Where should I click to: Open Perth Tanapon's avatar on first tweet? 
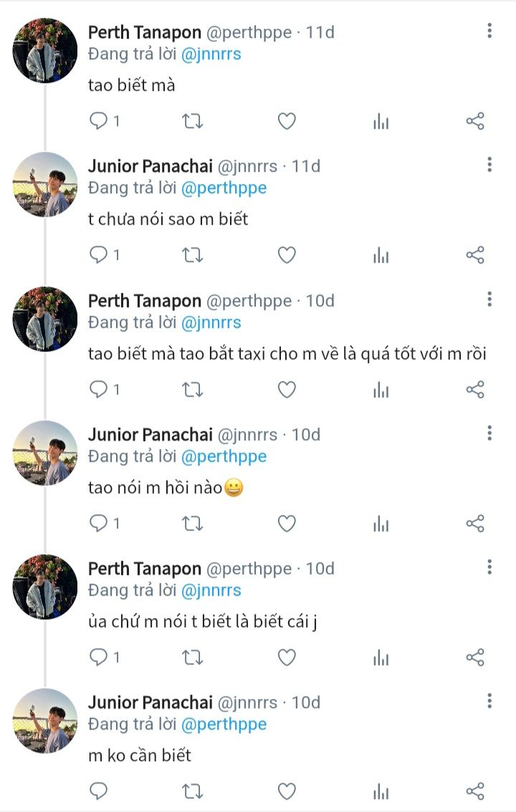[45, 51]
